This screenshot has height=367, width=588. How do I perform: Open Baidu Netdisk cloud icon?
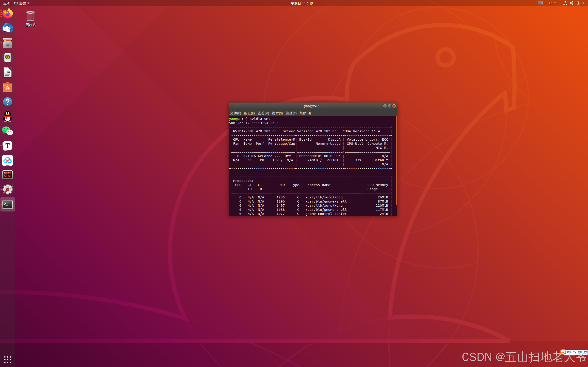[x=8, y=160]
